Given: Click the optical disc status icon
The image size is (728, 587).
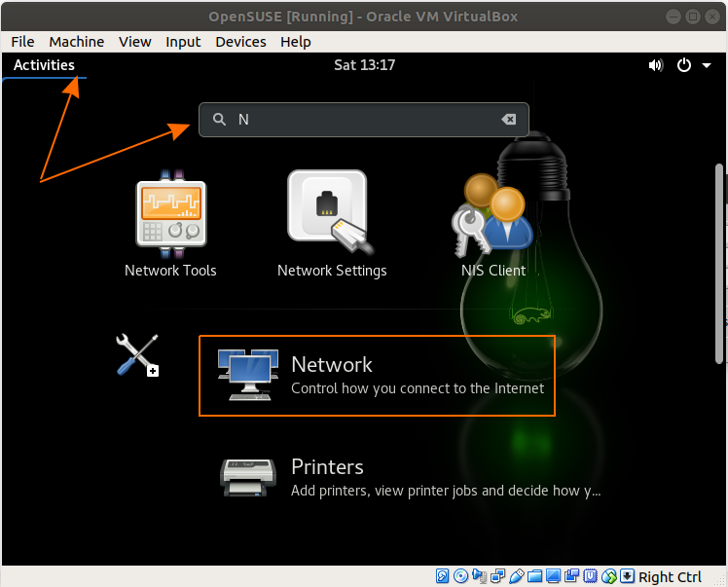Looking at the screenshot, I should pyautogui.click(x=460, y=576).
